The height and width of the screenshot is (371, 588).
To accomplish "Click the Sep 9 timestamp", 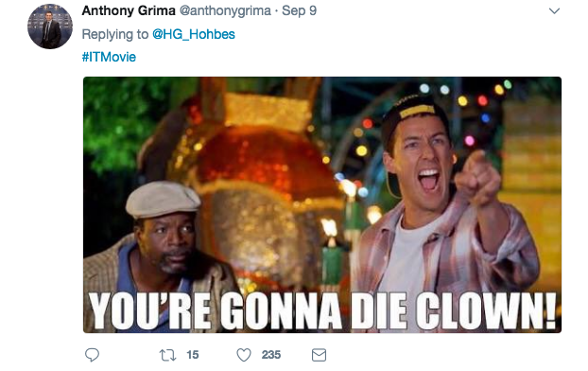I will (300, 11).
